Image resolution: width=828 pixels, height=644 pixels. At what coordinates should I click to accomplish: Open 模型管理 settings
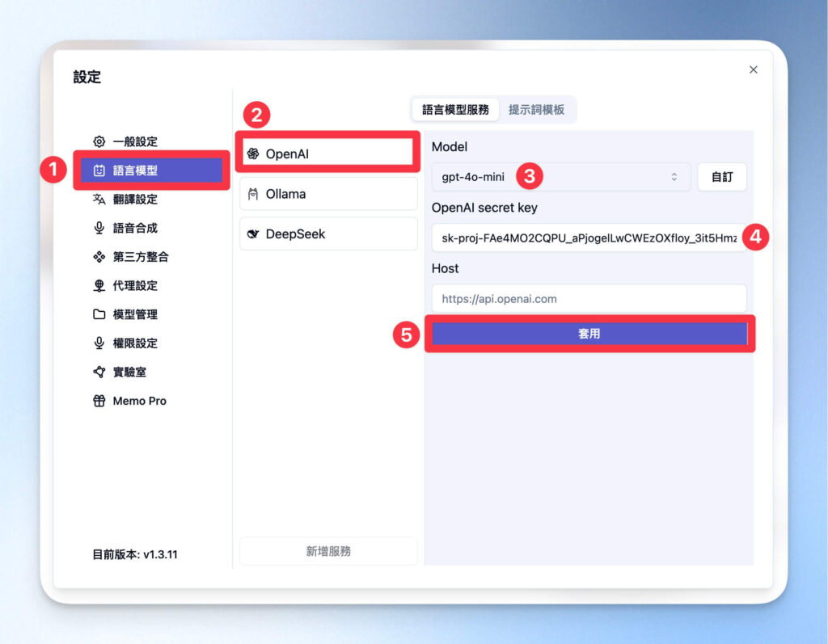(151, 314)
